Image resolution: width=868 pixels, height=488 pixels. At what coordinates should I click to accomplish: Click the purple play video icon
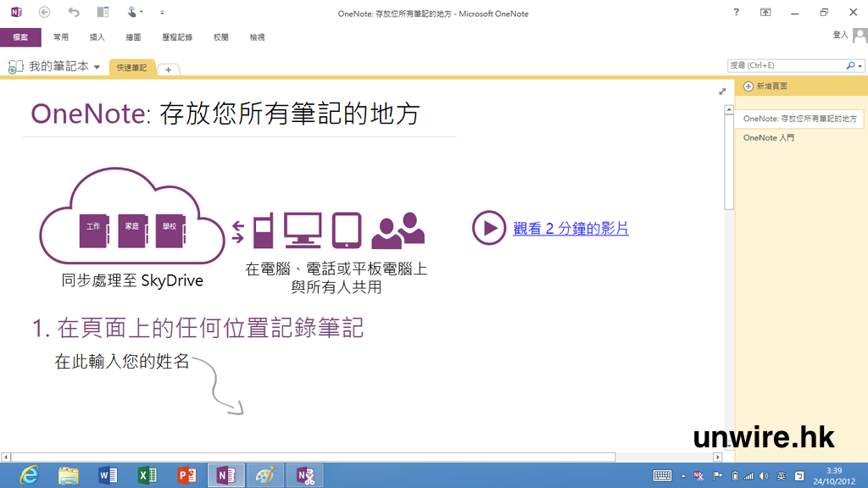[489, 228]
